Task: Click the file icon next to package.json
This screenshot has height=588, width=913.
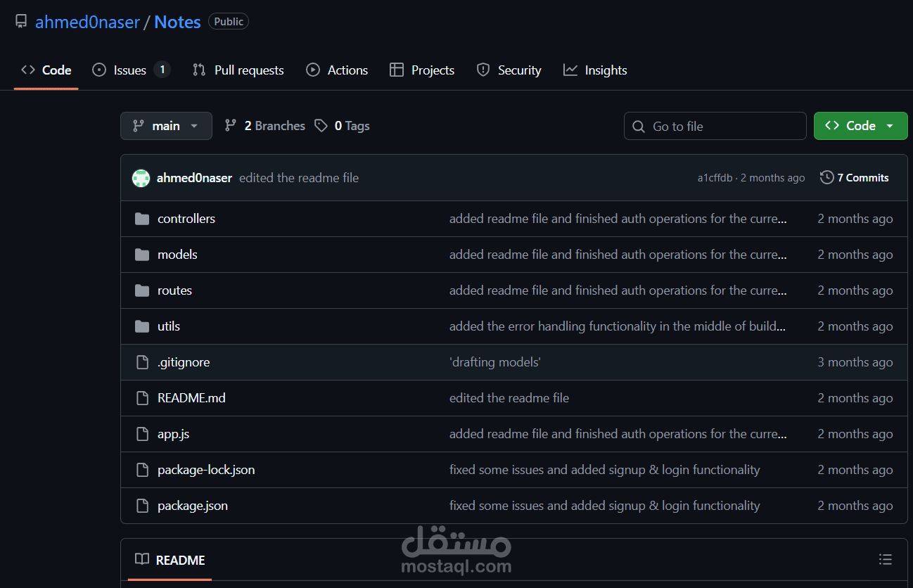Action: (x=142, y=506)
